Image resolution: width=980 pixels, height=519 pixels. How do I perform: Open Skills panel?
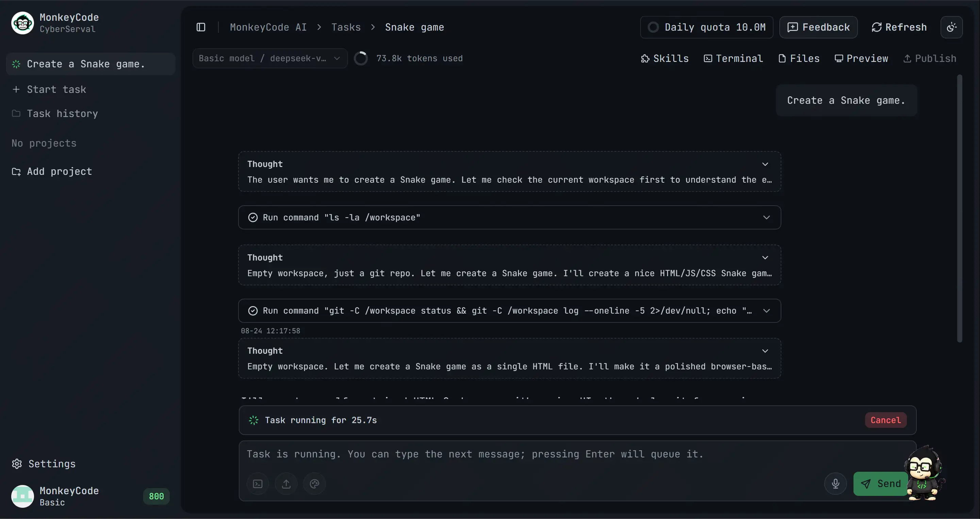click(x=665, y=58)
